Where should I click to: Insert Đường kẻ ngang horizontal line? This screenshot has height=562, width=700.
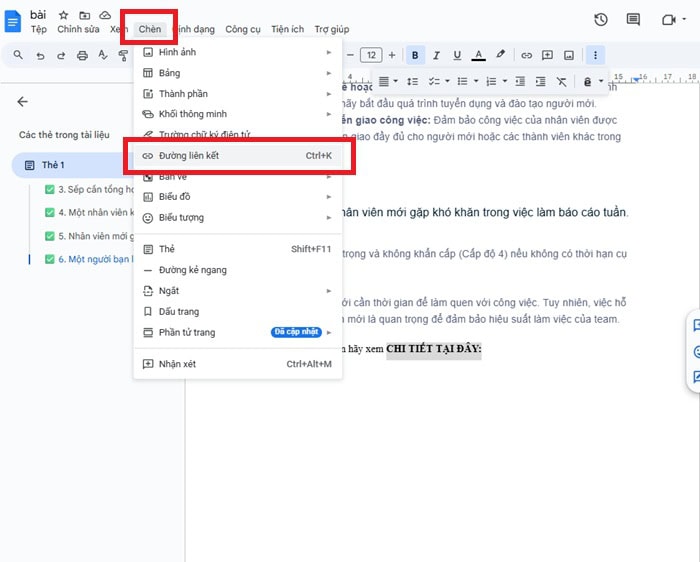pos(238,270)
